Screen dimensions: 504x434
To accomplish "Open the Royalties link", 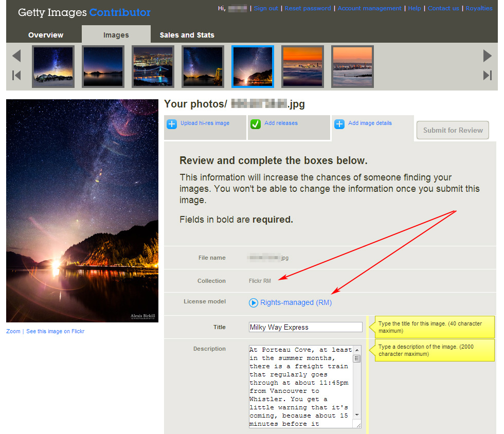I will pos(479,8).
